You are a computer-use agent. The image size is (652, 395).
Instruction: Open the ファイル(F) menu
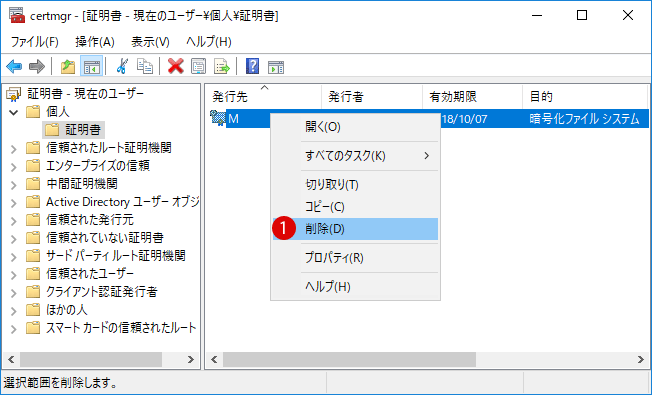pos(35,42)
